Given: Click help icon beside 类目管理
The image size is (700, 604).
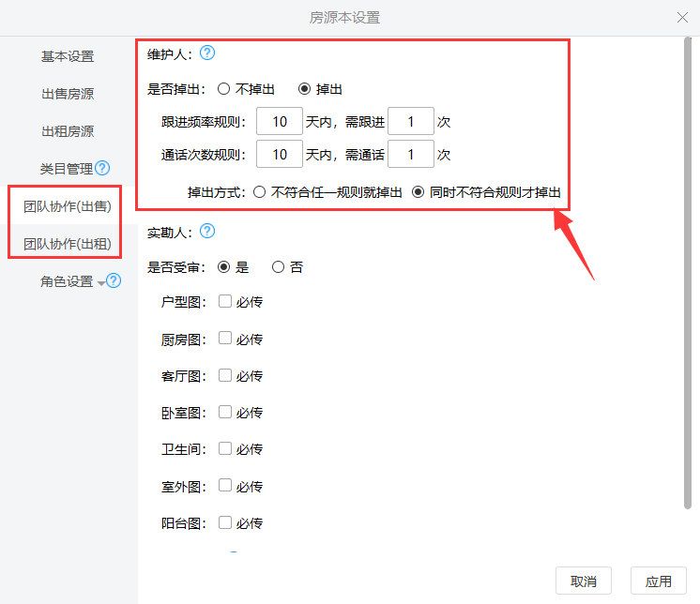Looking at the screenshot, I should (x=102, y=168).
